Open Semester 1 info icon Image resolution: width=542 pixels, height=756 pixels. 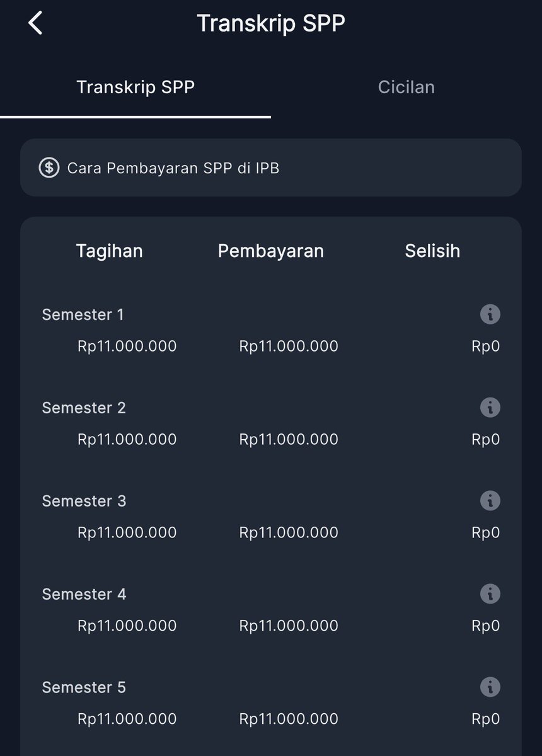click(x=490, y=314)
